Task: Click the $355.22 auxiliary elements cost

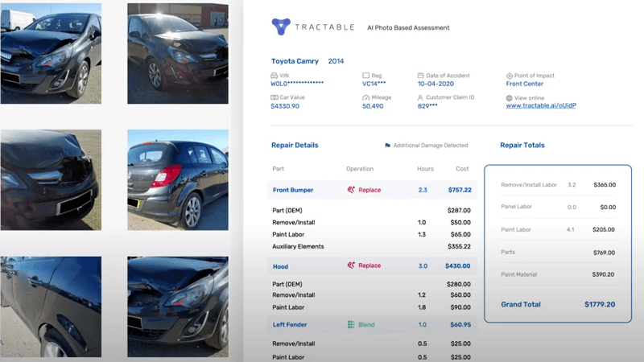Action: point(459,247)
